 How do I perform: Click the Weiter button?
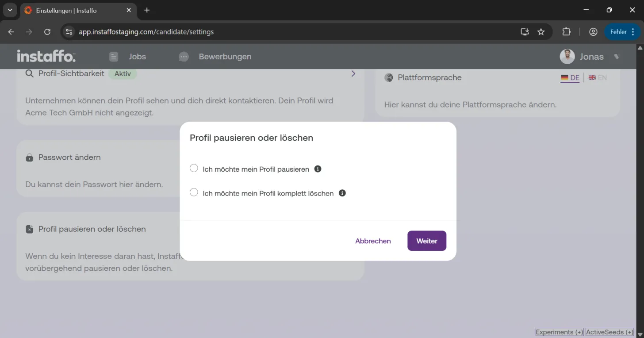click(427, 241)
